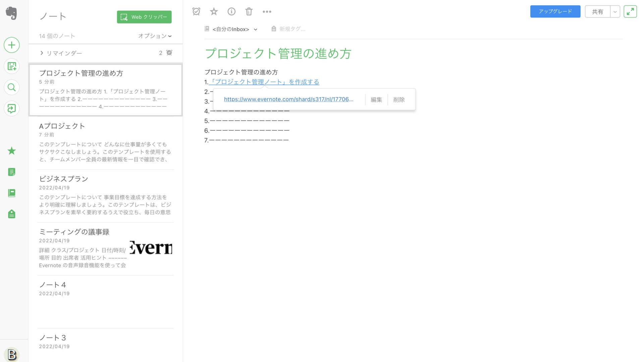The height and width of the screenshot is (362, 644).
Task: Select 編集 in the link popup
Action: [x=376, y=99]
